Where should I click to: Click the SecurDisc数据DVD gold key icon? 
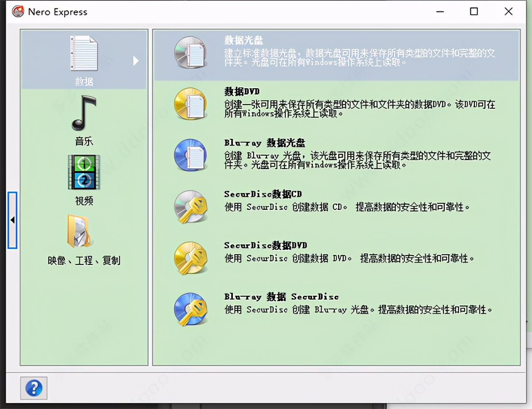coord(190,258)
